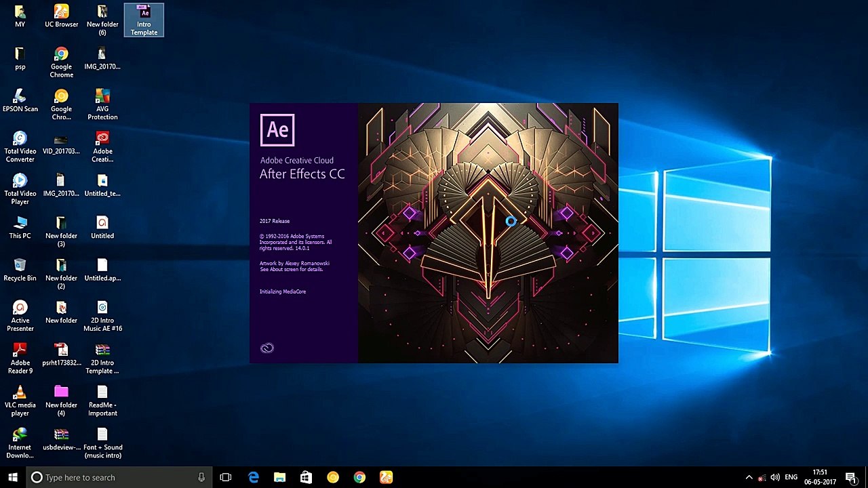Launch Google Chrome from the taskbar
The height and width of the screenshot is (488, 868).
click(x=359, y=477)
